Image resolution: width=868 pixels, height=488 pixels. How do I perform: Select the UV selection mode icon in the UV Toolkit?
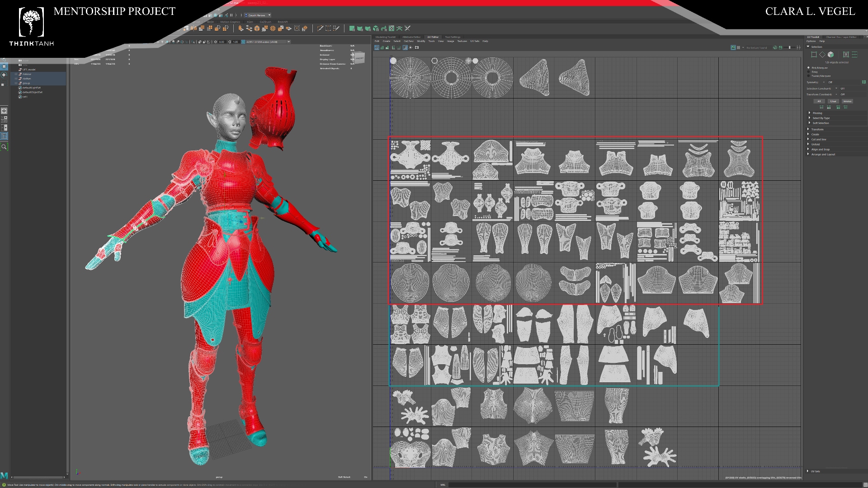(x=814, y=55)
